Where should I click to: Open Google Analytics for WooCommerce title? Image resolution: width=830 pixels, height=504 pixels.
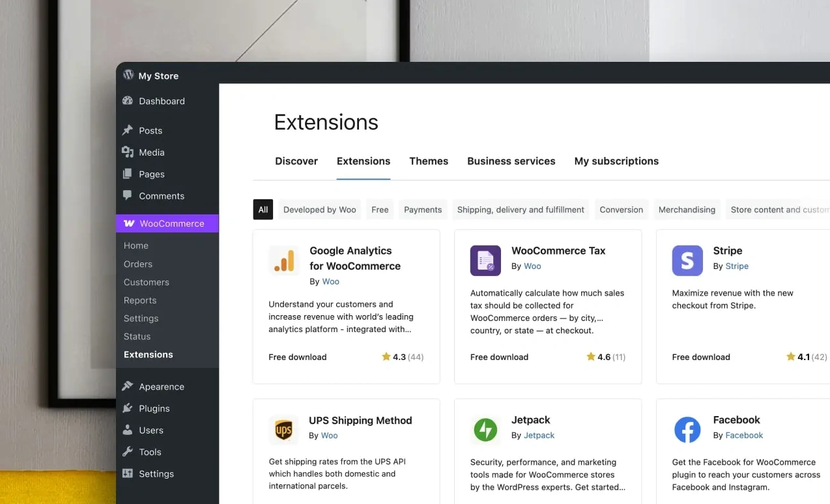(355, 259)
